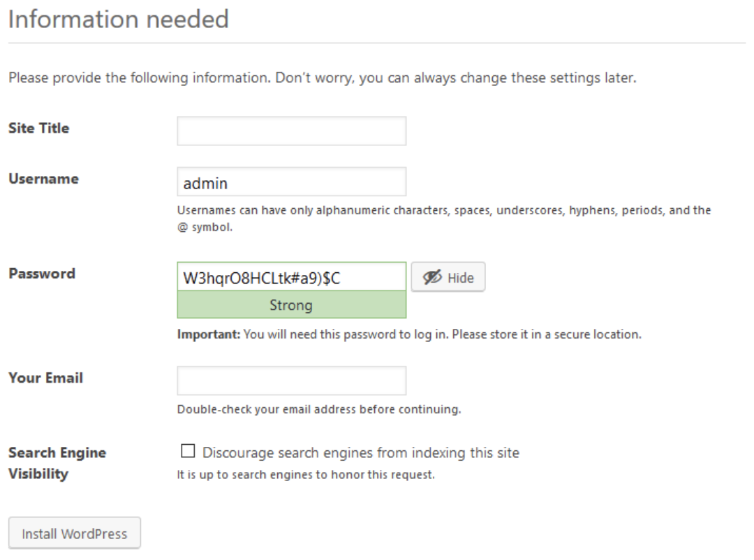Viewport: 754px width, 560px height.
Task: Click the Search Engine Visibility label
Action: point(57,462)
